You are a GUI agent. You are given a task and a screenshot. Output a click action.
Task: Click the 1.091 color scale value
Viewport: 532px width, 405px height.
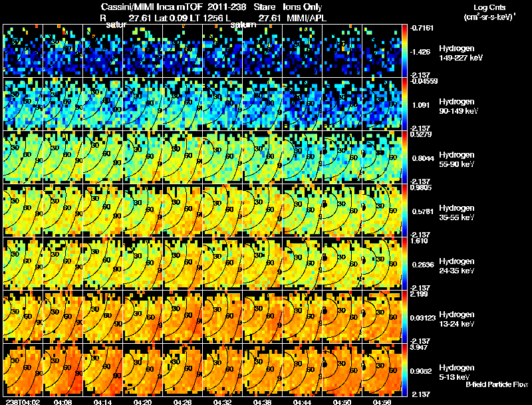point(421,105)
